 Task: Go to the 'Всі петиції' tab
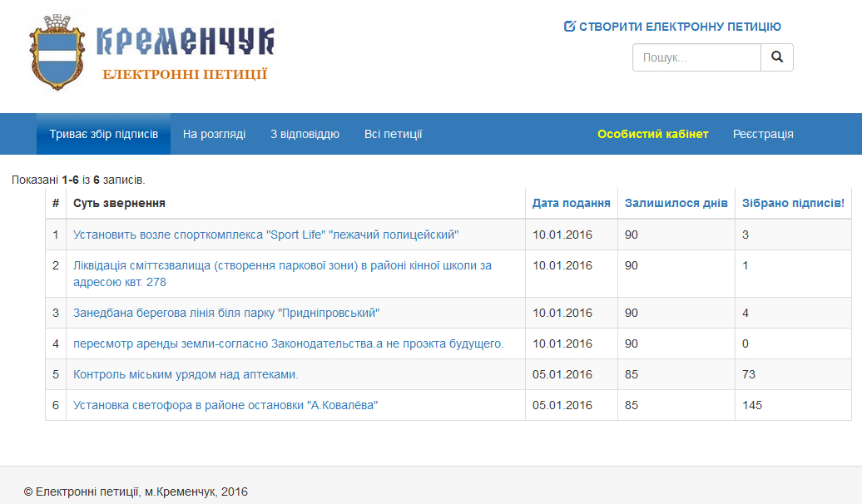393,134
